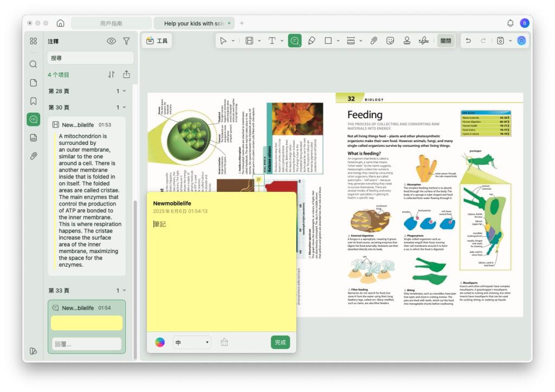Toggle the sticky note comment tool
Screen dimensions: 555x392
(x=295, y=41)
